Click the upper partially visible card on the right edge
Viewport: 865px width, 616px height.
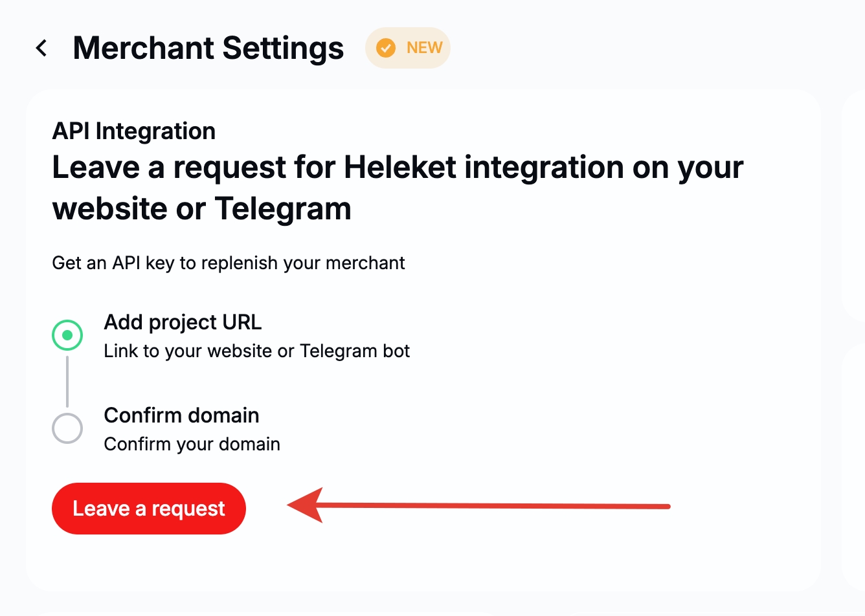tap(853, 207)
